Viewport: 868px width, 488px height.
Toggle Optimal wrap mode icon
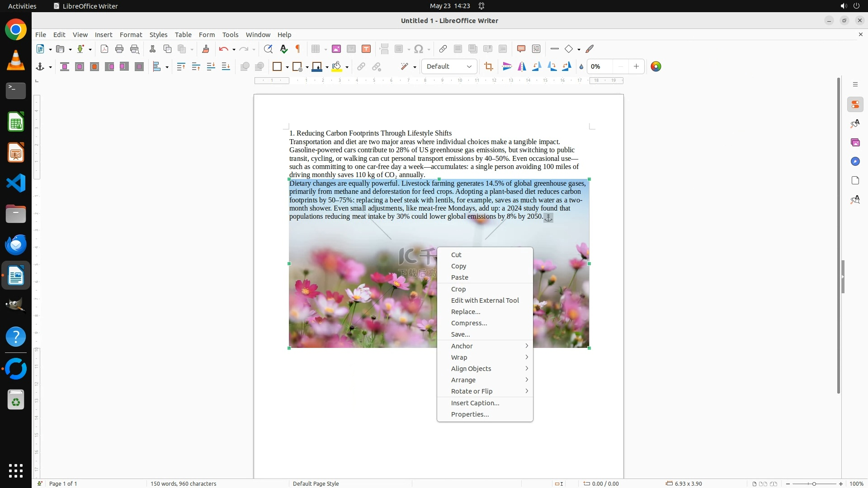94,67
